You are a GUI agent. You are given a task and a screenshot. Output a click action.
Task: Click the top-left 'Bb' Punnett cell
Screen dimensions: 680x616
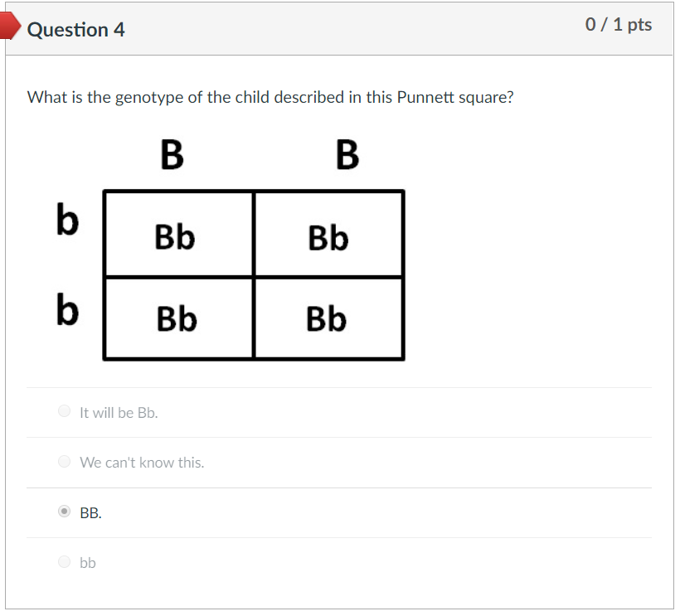[x=175, y=238]
